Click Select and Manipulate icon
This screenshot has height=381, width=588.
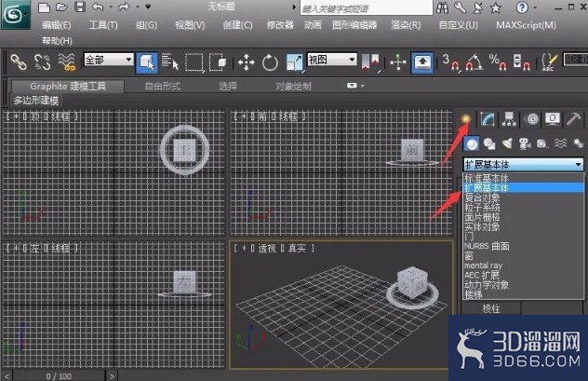click(398, 62)
